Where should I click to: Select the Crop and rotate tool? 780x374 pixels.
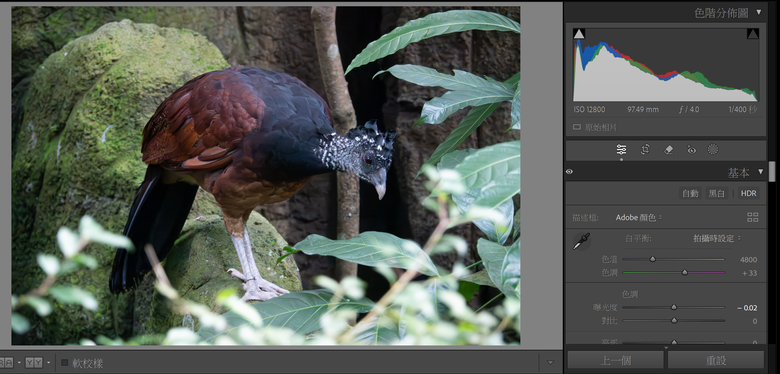pyautogui.click(x=645, y=149)
